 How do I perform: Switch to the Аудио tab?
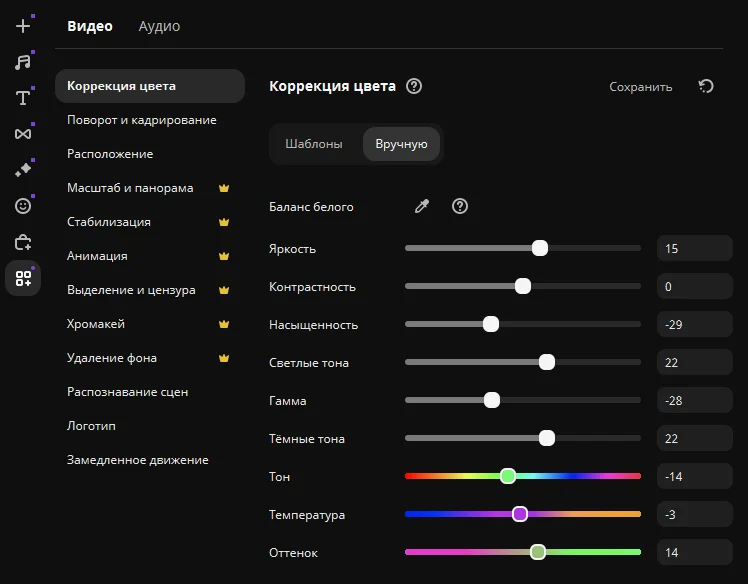click(x=159, y=26)
